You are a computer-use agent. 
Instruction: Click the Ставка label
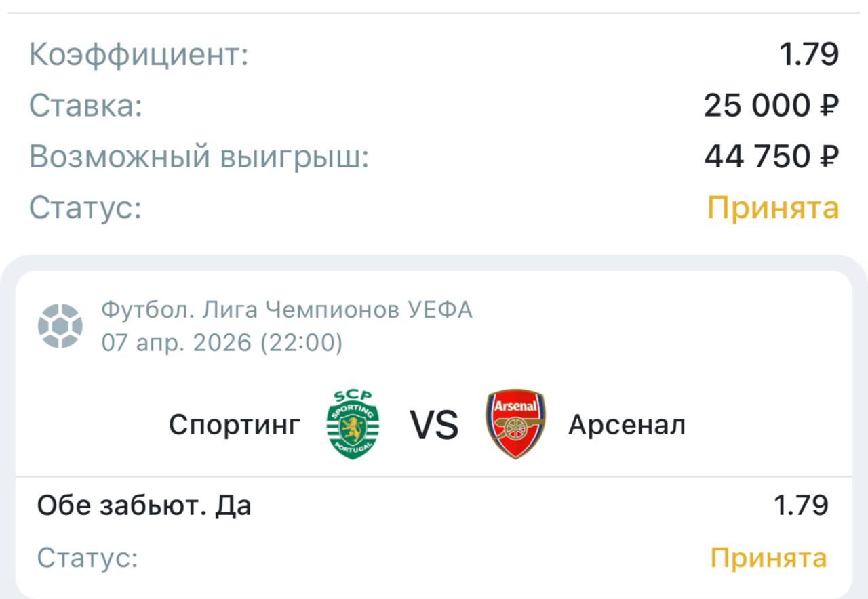tap(86, 106)
